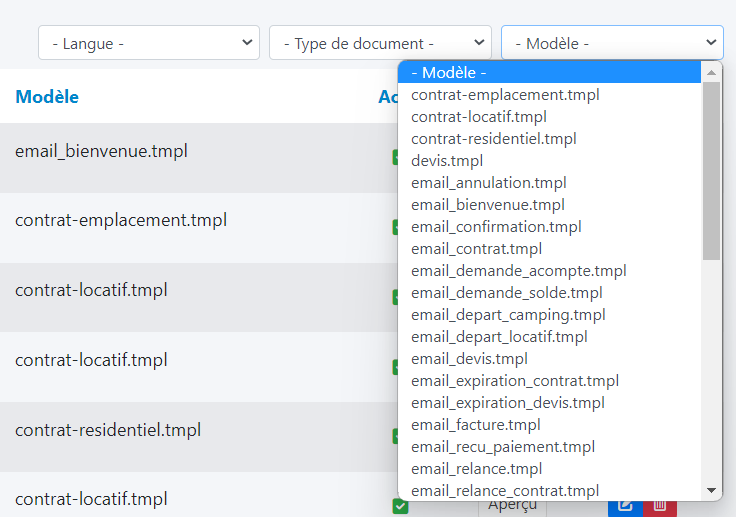Open the Type de document dropdown
This screenshot has width=736, height=517.
(x=380, y=43)
